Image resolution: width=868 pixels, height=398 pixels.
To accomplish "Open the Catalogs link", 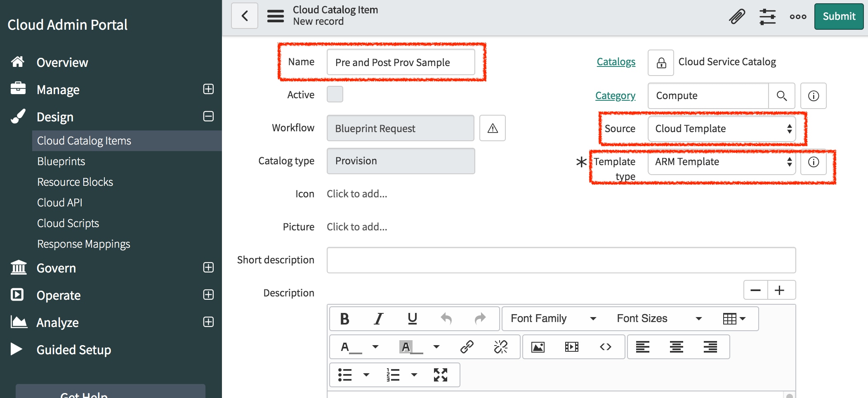I will click(x=616, y=62).
